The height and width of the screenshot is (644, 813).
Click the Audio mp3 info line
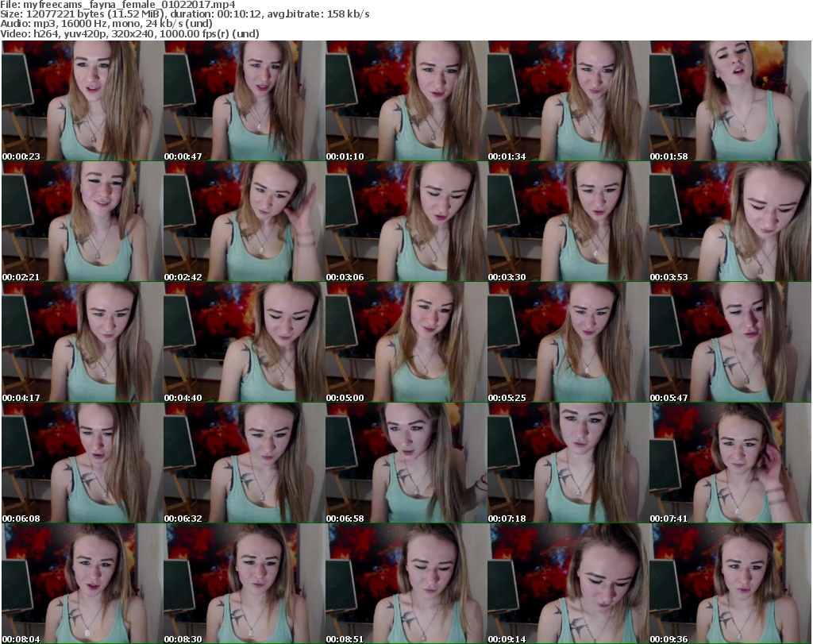pyautogui.click(x=106, y=24)
